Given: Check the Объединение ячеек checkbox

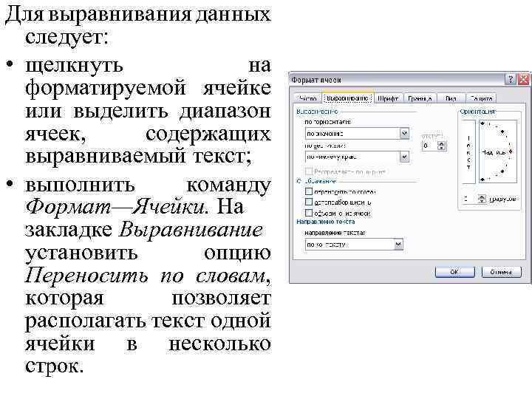Looking at the screenshot, I should [x=309, y=213].
